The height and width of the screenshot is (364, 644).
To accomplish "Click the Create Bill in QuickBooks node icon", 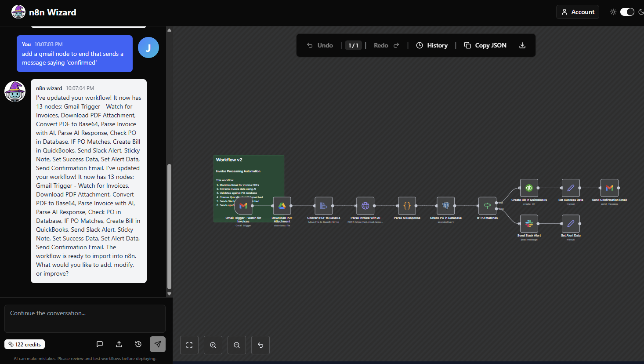I will coord(528,187).
